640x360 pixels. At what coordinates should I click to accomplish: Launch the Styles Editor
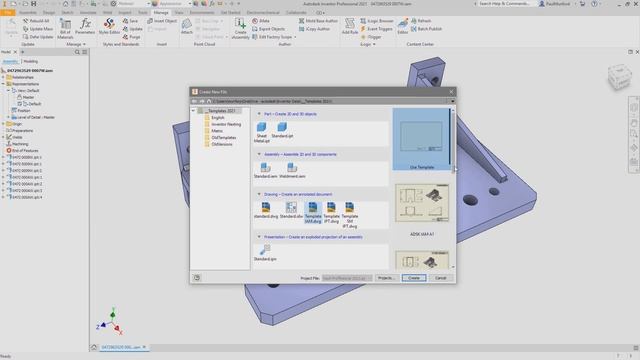[x=109, y=27]
